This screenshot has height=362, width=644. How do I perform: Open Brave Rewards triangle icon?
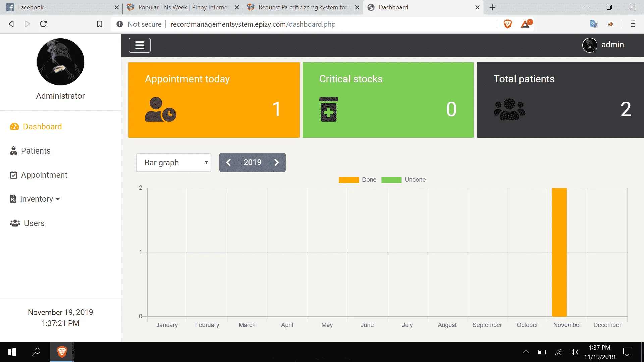[526, 24]
